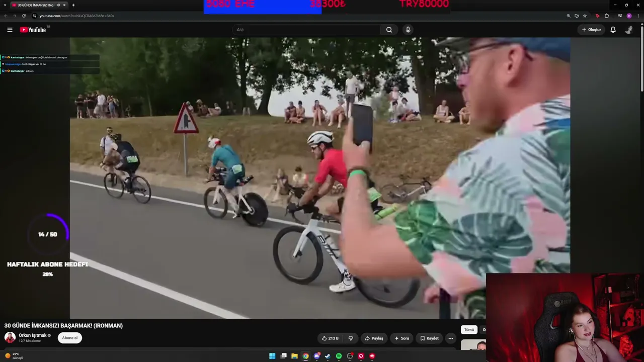
Task: Open the YouTube guide hamburger menu
Action: (x=10, y=30)
